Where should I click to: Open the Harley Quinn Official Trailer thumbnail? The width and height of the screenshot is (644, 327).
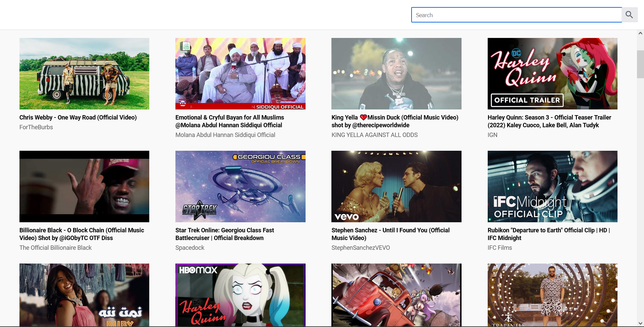click(552, 74)
